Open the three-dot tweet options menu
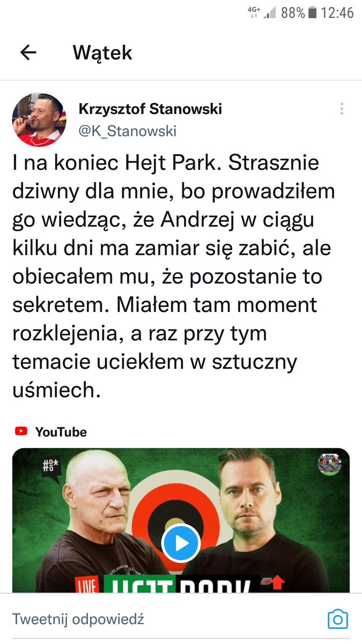Image resolution: width=362 pixels, height=644 pixels. click(x=342, y=109)
